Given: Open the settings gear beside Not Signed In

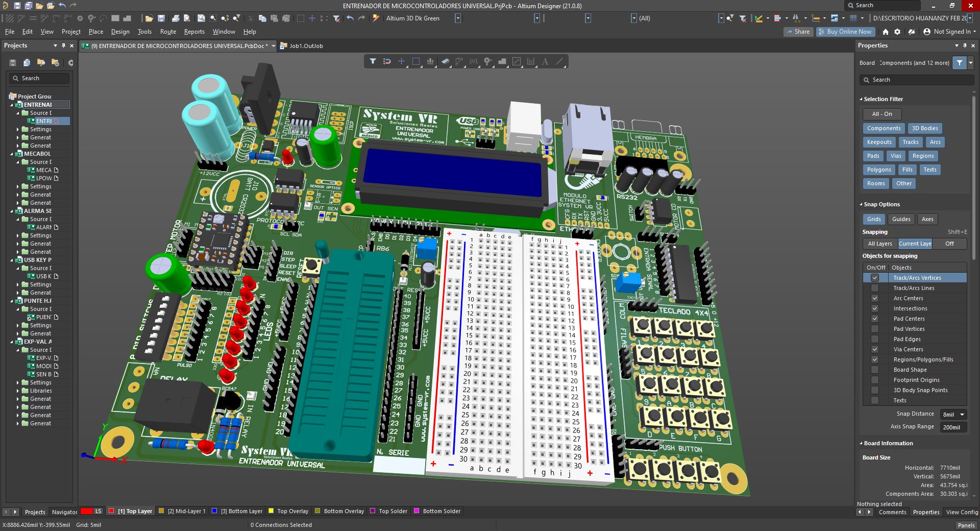Looking at the screenshot, I should 897,32.
